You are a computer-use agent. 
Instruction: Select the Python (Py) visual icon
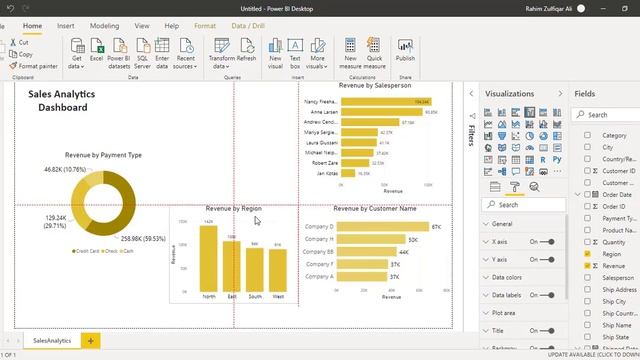click(x=557, y=160)
